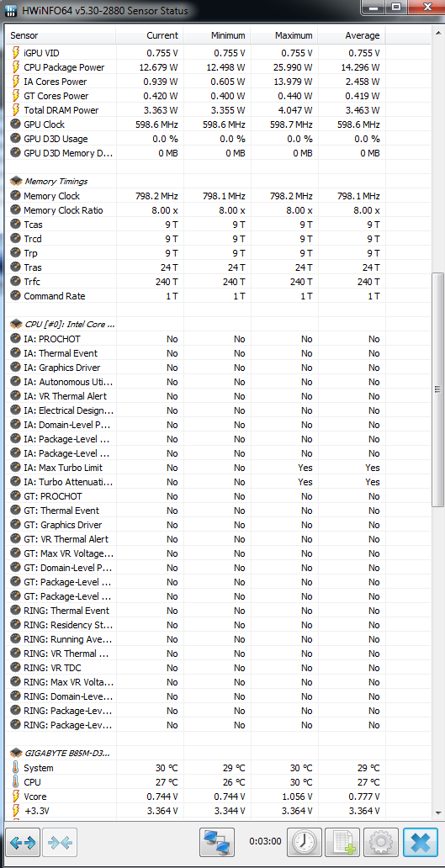Start logging with the sheet-plus icon

pos(342,843)
